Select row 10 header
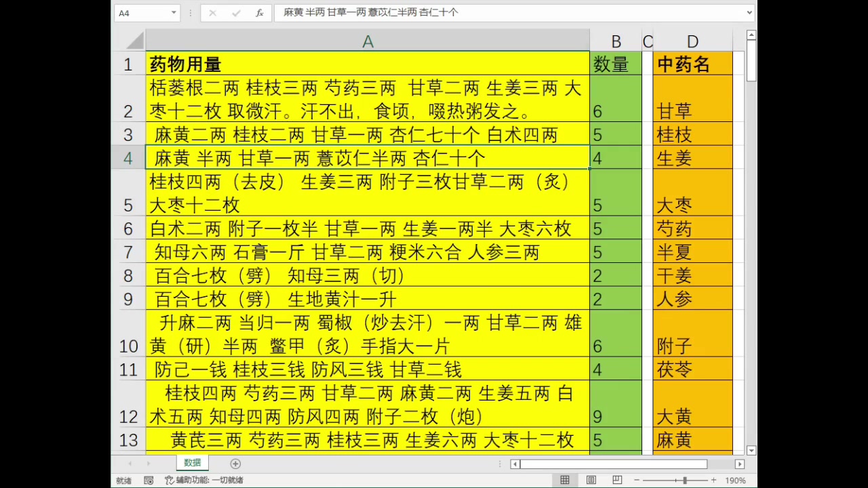This screenshot has width=868, height=488. coord(129,333)
